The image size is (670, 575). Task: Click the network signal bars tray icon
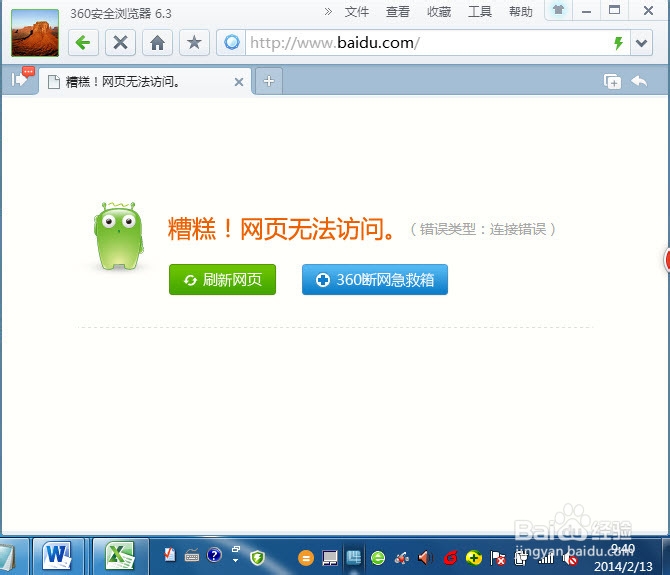[x=547, y=557]
